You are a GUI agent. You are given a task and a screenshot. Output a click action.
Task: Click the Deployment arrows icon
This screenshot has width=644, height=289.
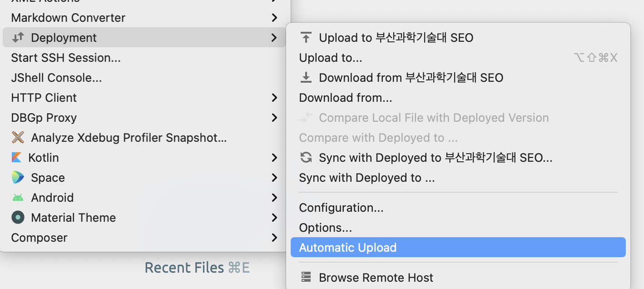click(x=18, y=38)
